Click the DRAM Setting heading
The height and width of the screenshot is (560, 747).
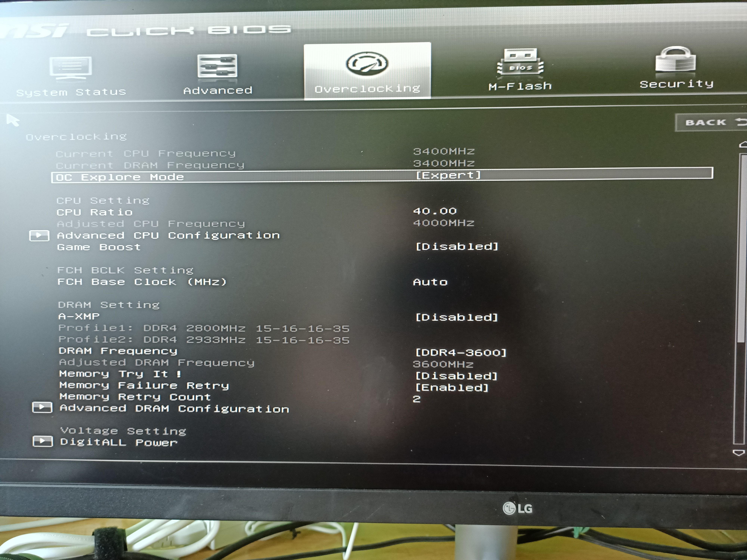[109, 305]
